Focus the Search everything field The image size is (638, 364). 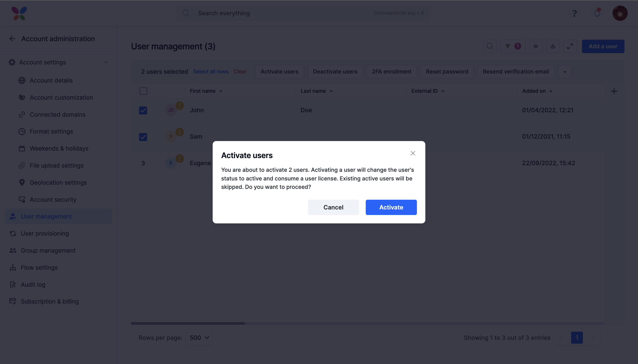(x=303, y=13)
